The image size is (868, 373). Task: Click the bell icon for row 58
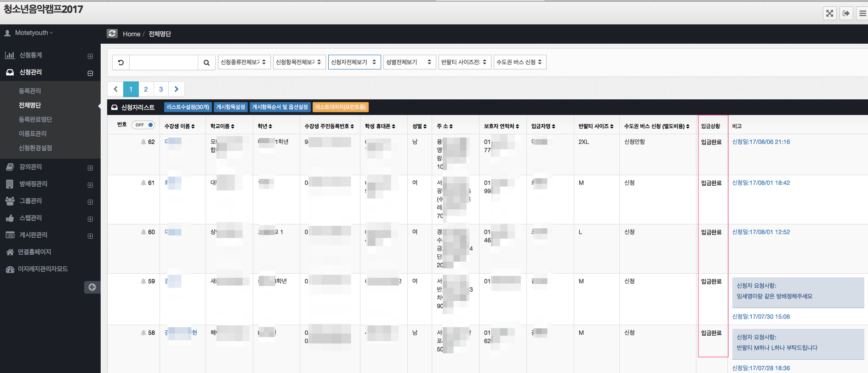[143, 333]
